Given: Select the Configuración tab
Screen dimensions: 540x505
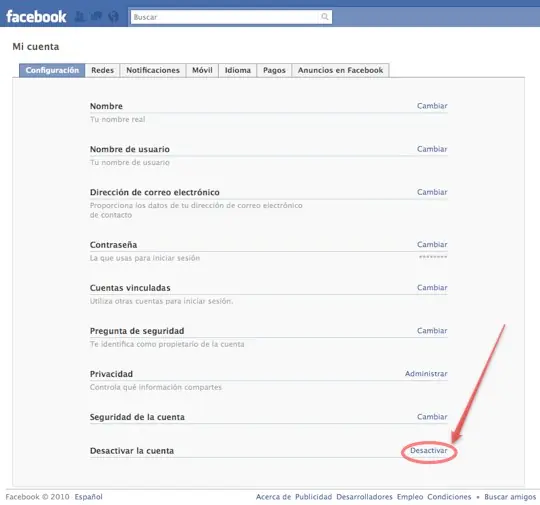Looking at the screenshot, I should [x=52, y=70].
